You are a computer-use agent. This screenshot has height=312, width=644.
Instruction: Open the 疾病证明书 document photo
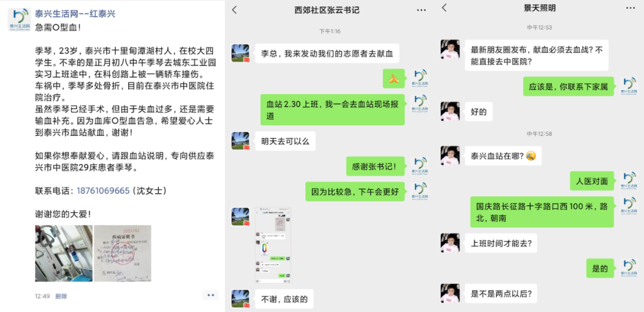click(x=122, y=253)
